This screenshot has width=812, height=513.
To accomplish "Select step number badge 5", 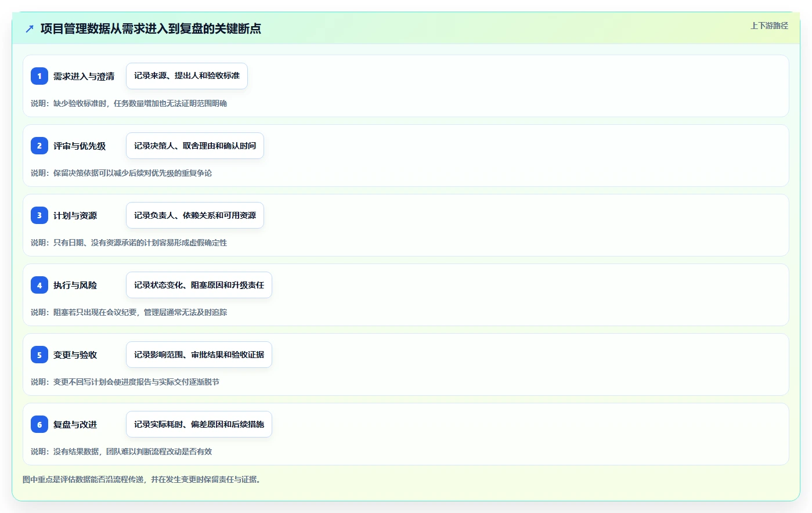I will tap(39, 355).
